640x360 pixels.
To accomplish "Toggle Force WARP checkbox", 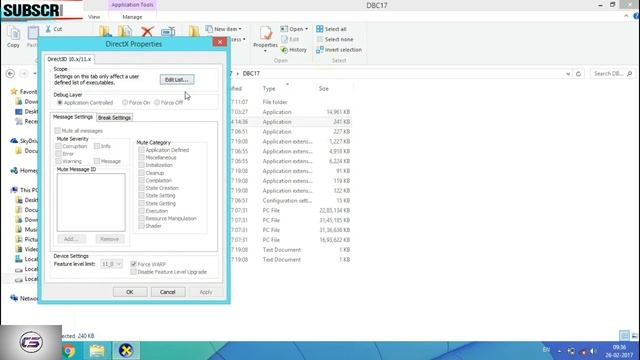I will point(133,264).
